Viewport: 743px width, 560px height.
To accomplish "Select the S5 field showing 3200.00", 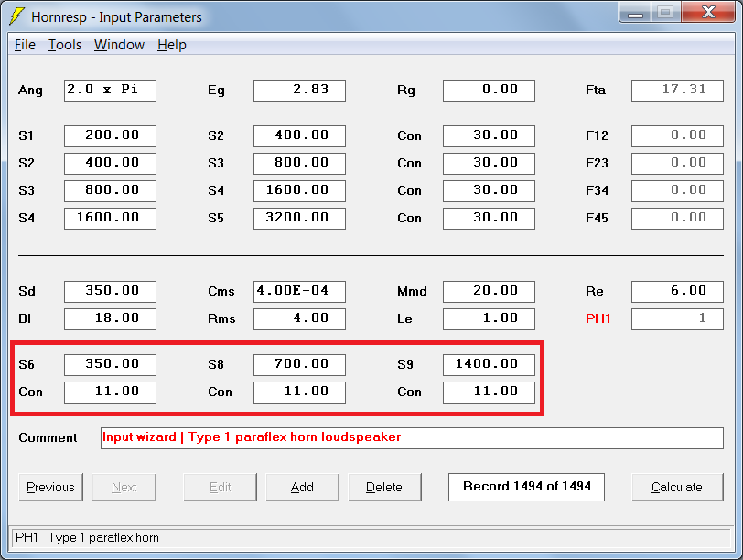I will point(299,219).
